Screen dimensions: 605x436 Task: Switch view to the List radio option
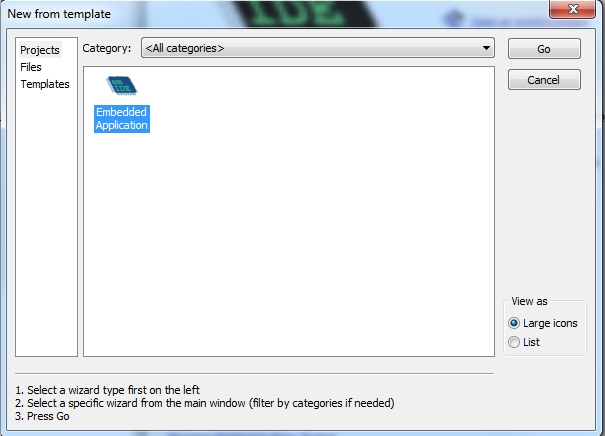pyautogui.click(x=515, y=342)
